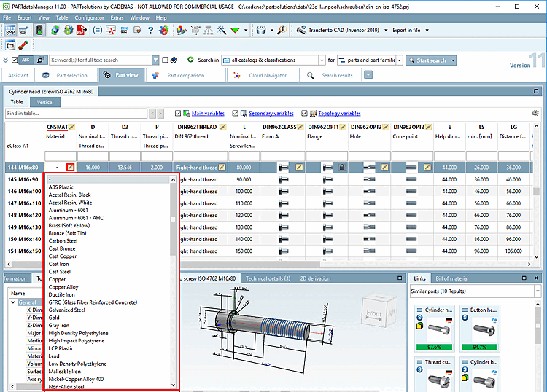Expand Similar parts results dropdown
Image resolution: width=547 pixels, height=392 pixels.
tap(538, 291)
